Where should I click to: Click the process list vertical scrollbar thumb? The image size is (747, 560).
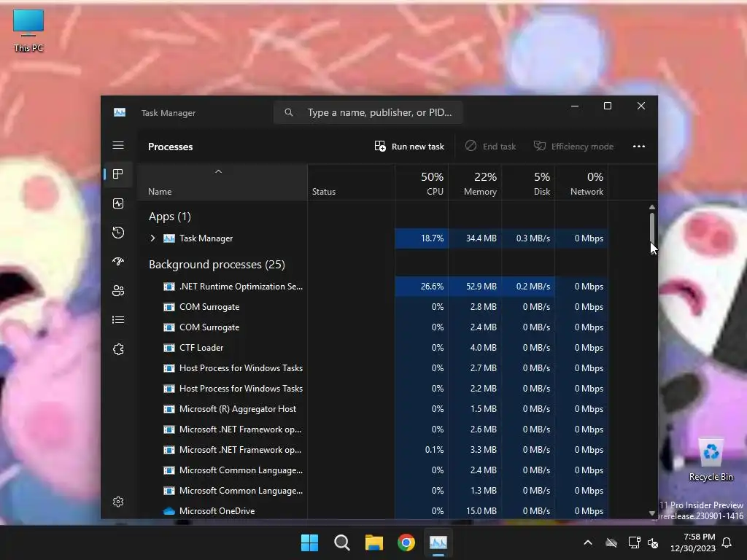pyautogui.click(x=652, y=227)
